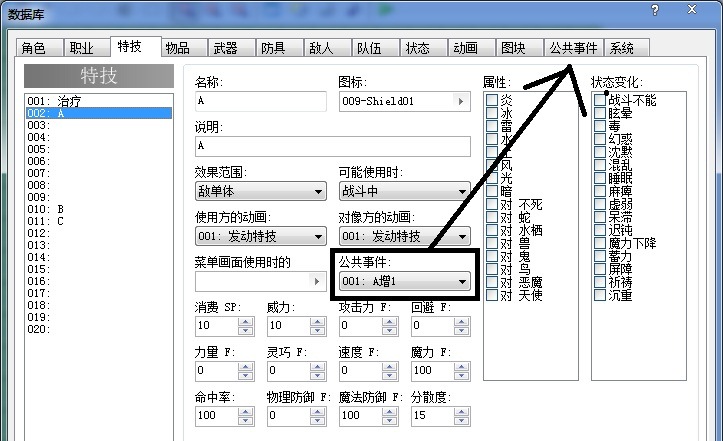This screenshot has height=441, width=723.
Task: Click the help question mark button
Action: tap(655, 10)
